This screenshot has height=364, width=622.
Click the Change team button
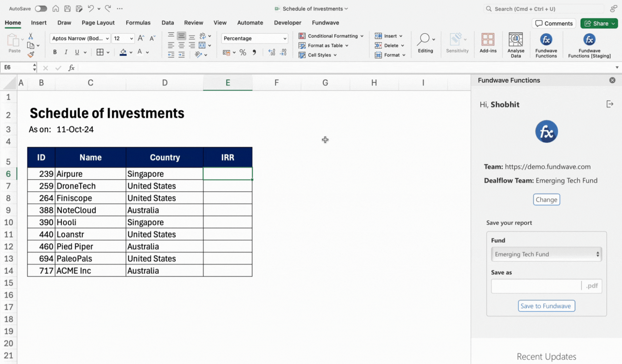click(546, 200)
